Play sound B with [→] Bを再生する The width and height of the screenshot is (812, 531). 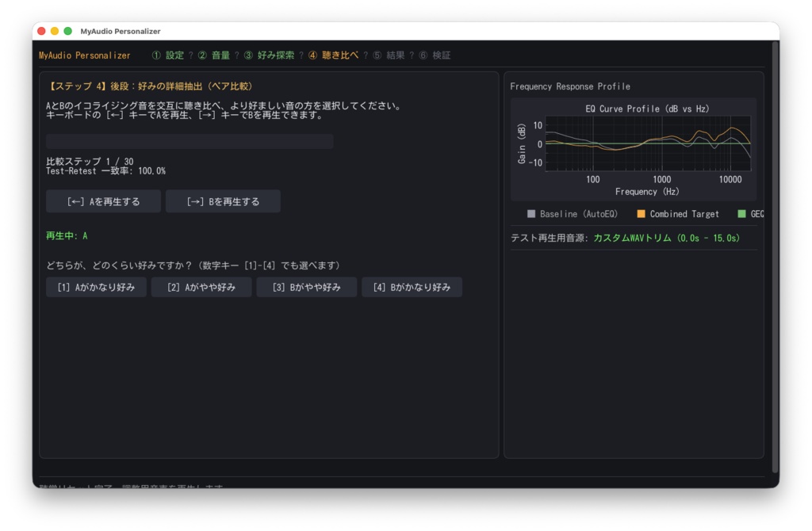(223, 201)
